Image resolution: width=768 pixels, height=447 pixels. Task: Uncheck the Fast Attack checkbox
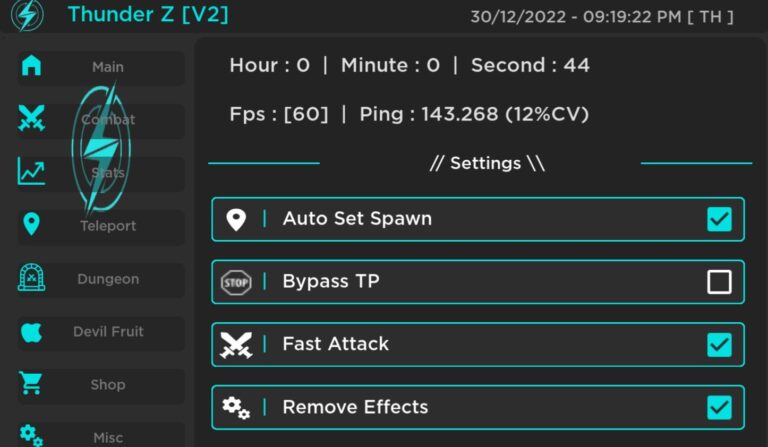pos(719,345)
